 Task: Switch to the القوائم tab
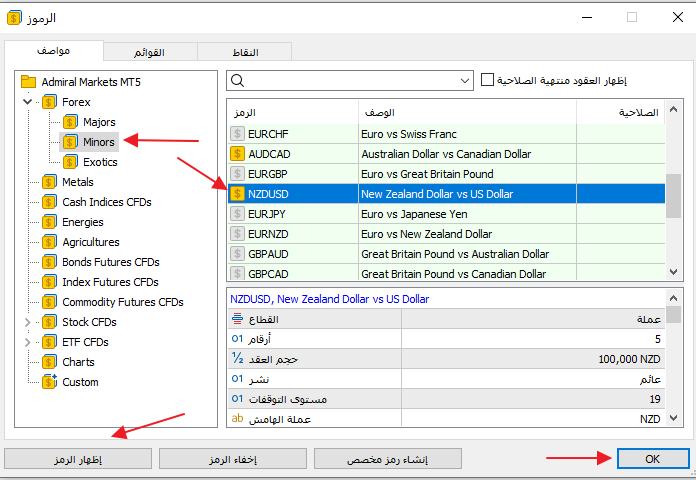click(150, 52)
